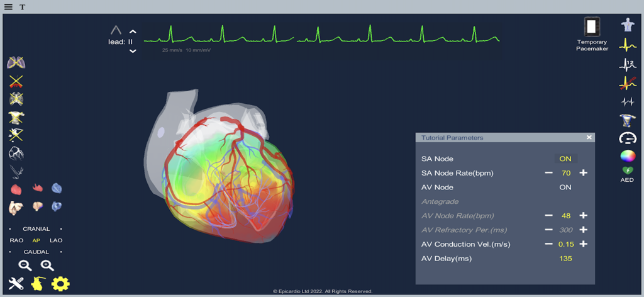Click the T text tool button
Viewport: 644px width, 297px height.
tap(22, 7)
